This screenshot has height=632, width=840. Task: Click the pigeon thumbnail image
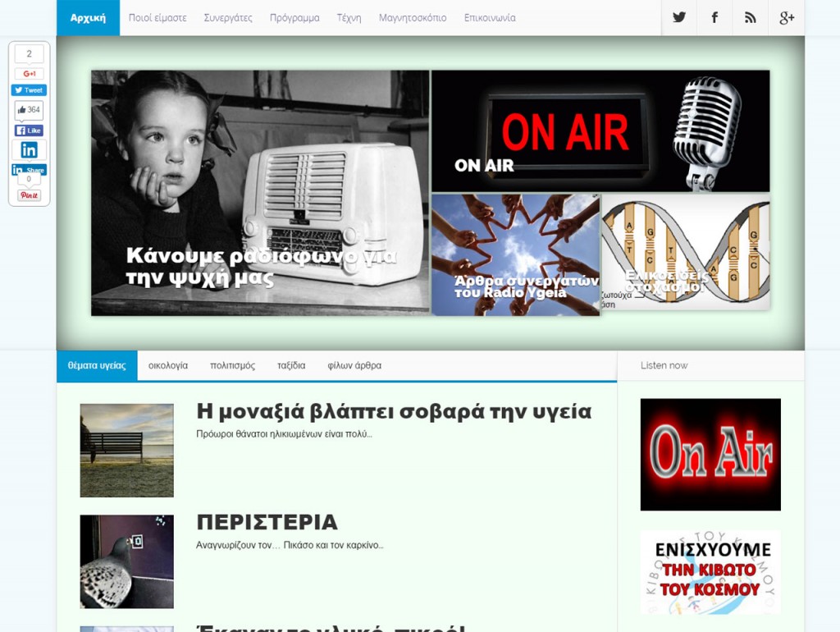(x=127, y=561)
